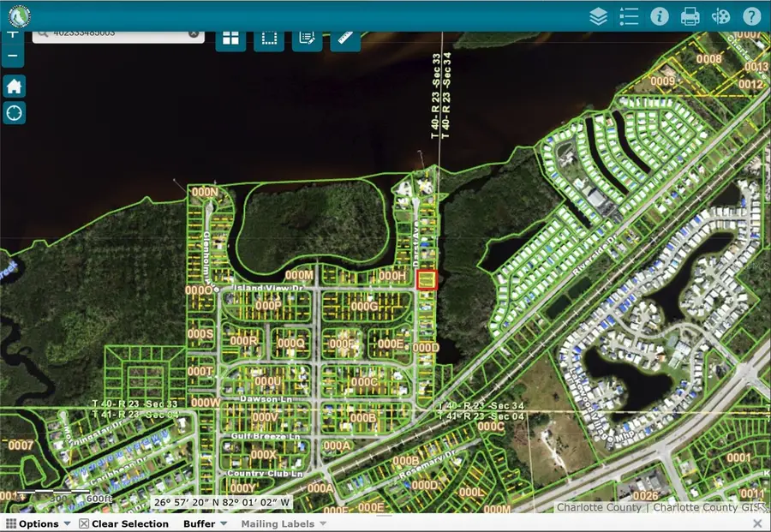Open the measurement ruler tool

tap(345, 39)
